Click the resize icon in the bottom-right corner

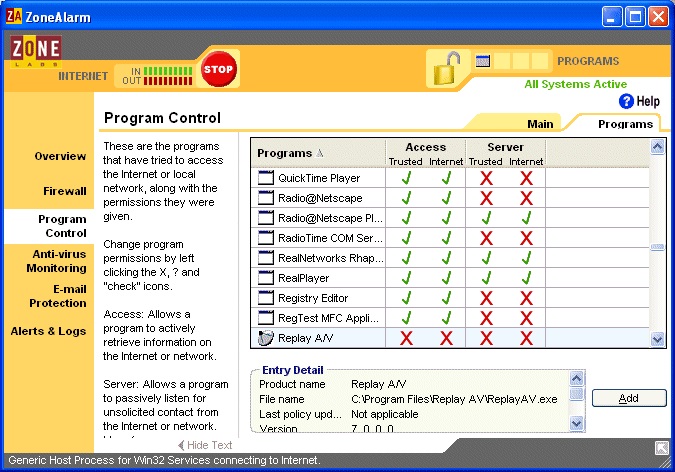[x=661, y=448]
